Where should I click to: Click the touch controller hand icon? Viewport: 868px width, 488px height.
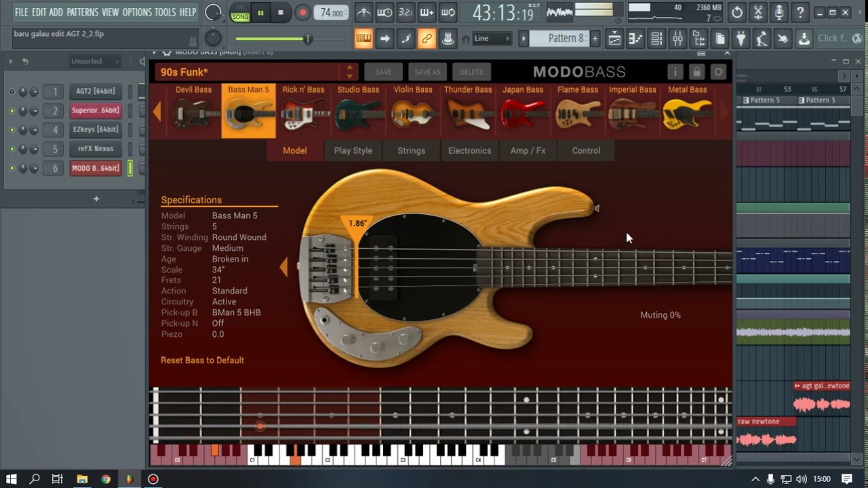click(783, 39)
